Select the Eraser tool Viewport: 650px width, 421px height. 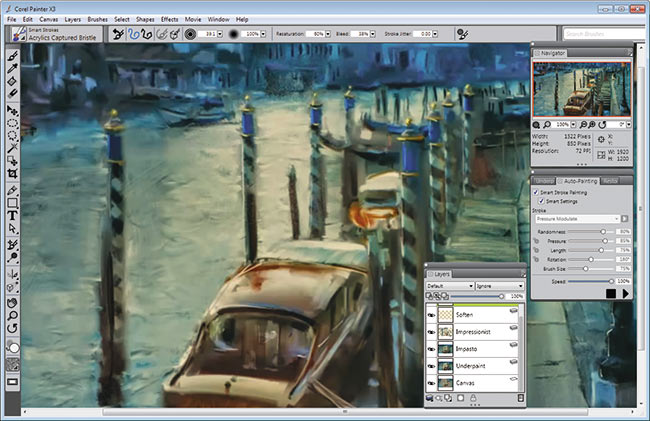[x=12, y=94]
